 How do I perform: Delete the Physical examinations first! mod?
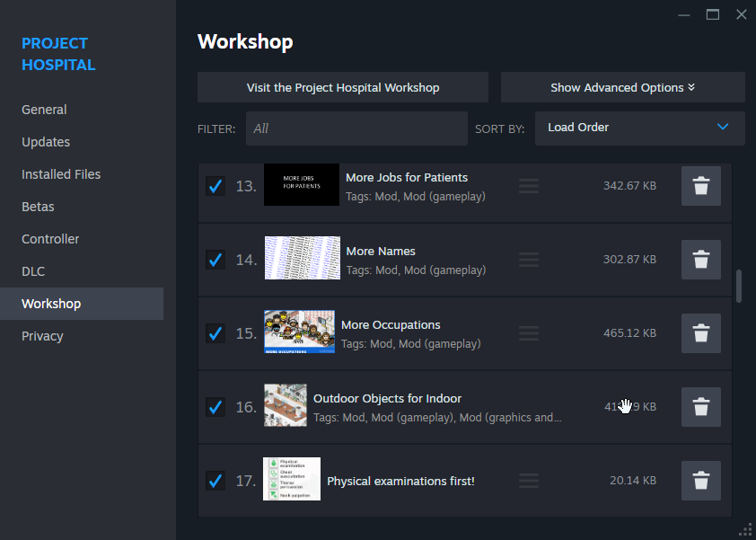tap(700, 481)
